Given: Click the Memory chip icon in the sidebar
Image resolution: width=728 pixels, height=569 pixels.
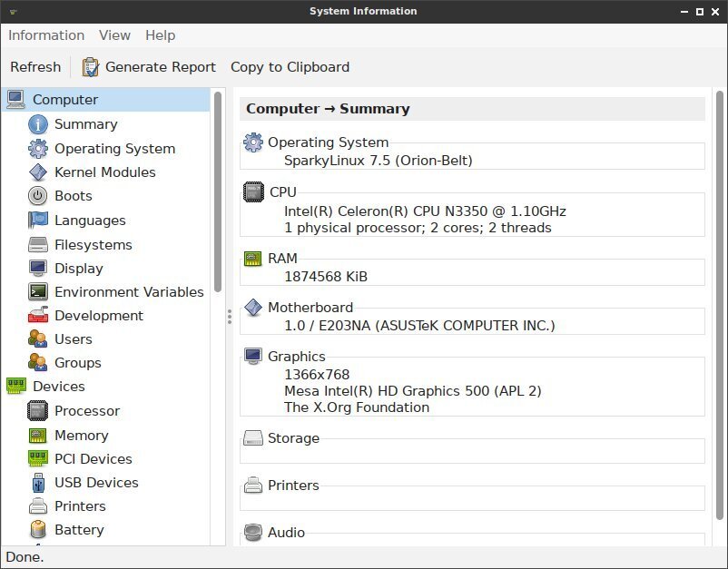Looking at the screenshot, I should point(35,436).
